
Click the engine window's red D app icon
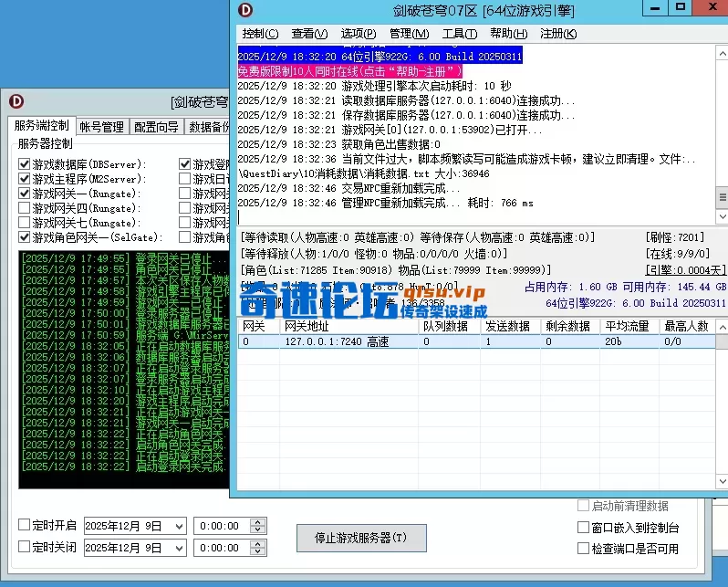(x=245, y=10)
